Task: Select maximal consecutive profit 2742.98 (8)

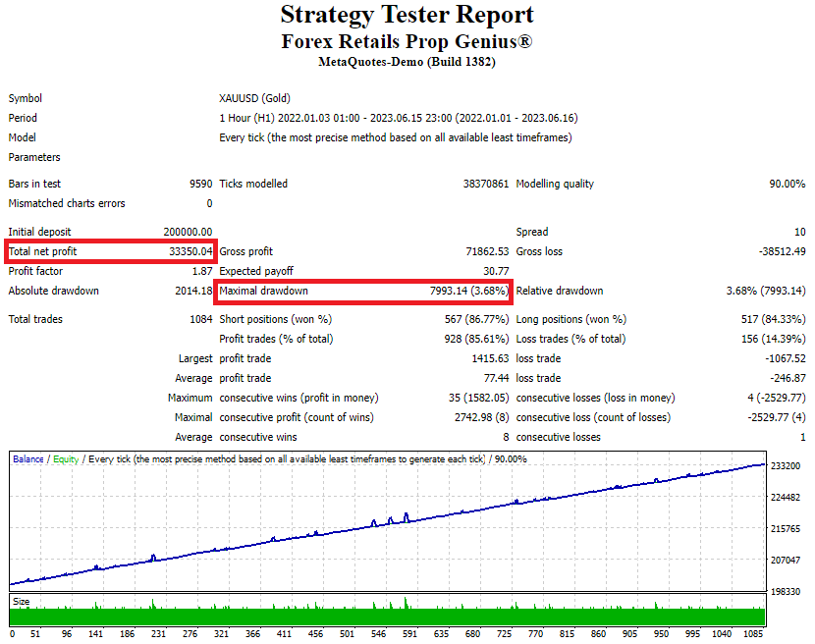Action: [481, 417]
